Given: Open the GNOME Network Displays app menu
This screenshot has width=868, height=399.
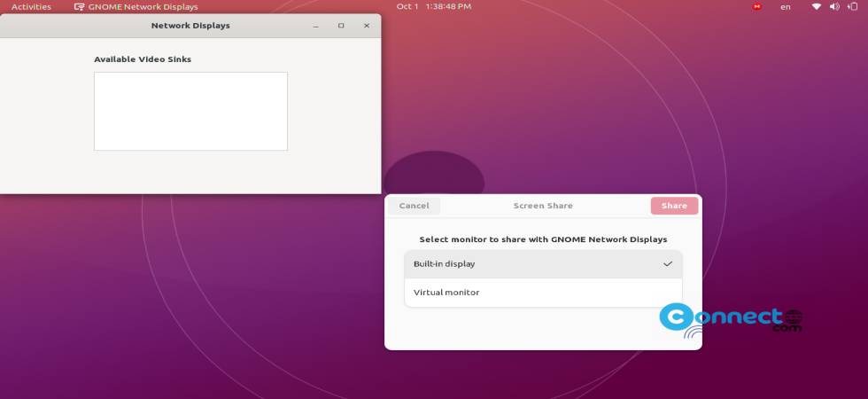Looking at the screenshot, I should (x=136, y=7).
